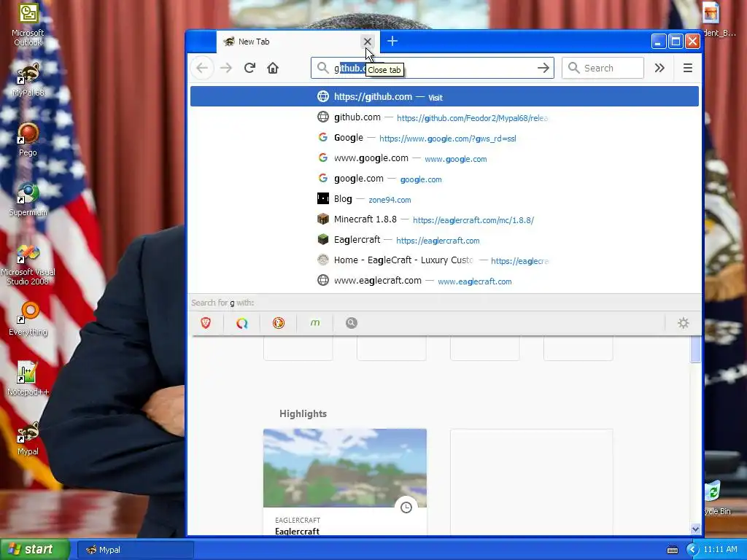Open Microsoft Outlook desktop icon
This screenshot has height=560, width=747.
pos(28,25)
